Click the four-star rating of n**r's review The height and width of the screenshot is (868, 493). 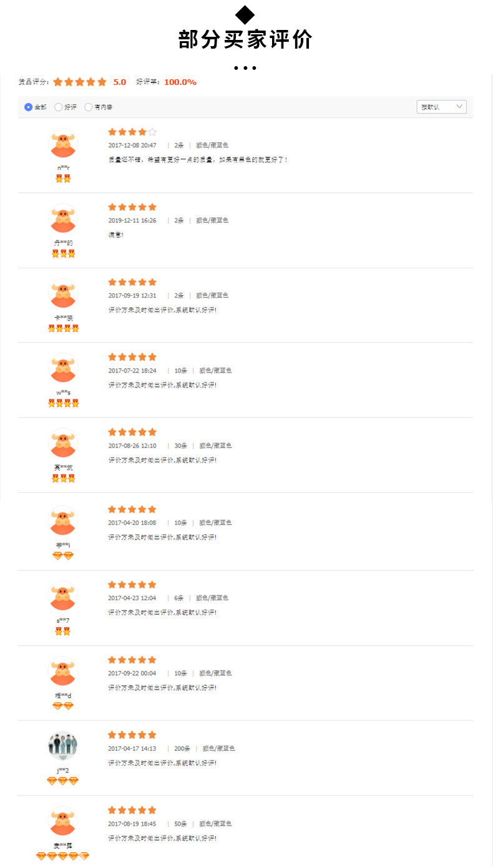point(132,132)
